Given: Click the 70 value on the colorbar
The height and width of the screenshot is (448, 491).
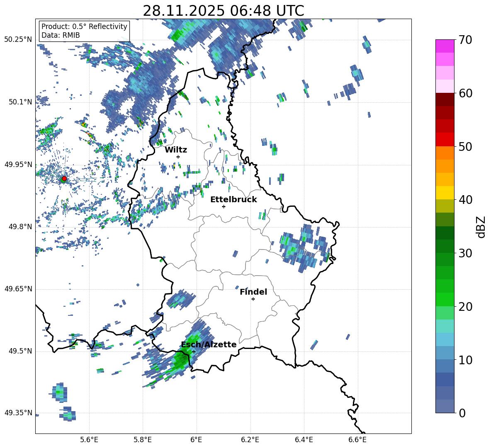Looking at the screenshot, I should (x=465, y=40).
